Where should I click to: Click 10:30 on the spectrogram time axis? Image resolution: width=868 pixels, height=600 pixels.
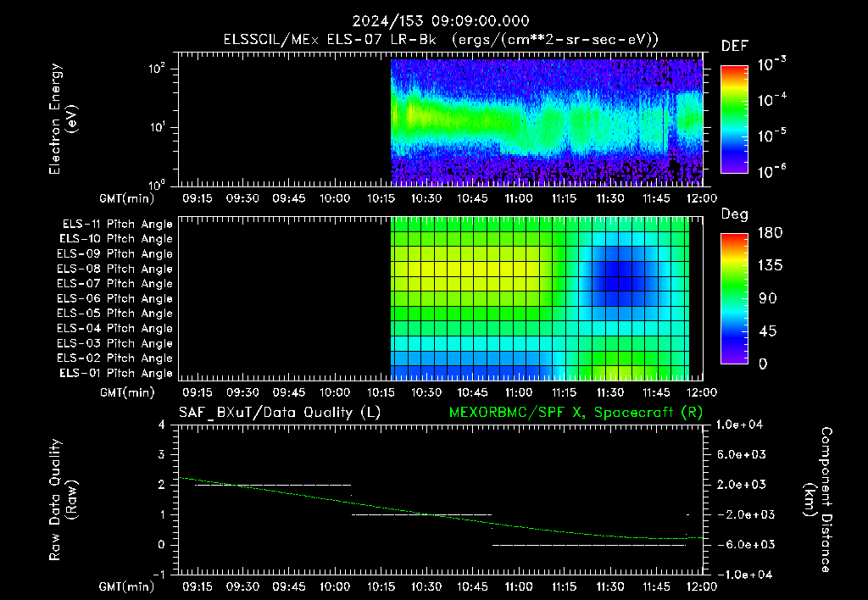[426, 198]
